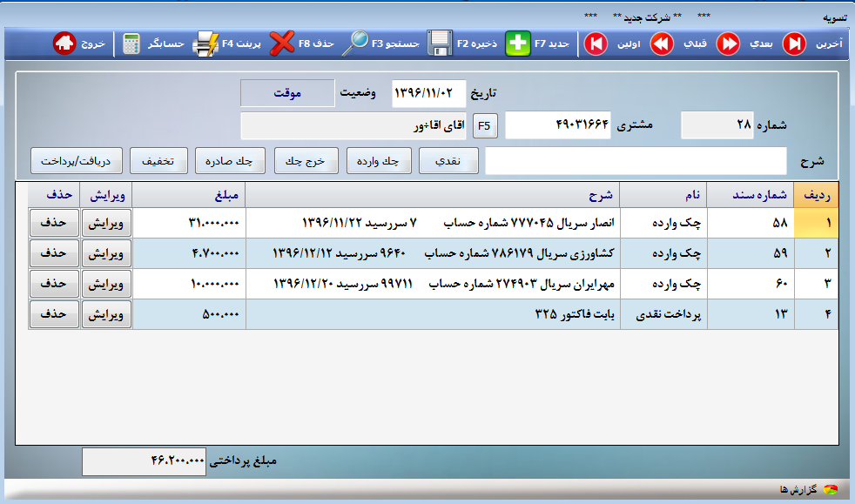
Task: Jump to last record (آخرین) icon
Action: coord(794,44)
